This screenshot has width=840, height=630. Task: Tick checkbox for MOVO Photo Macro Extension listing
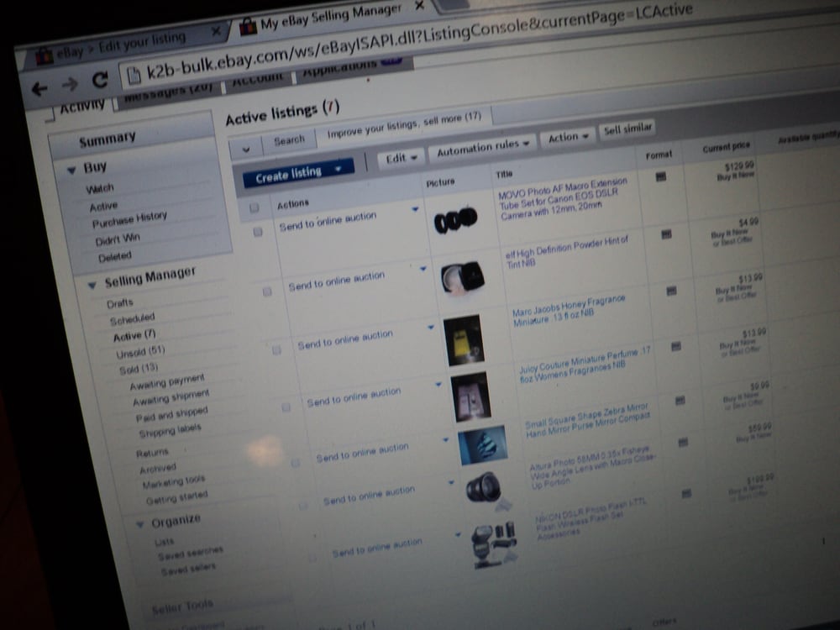click(258, 232)
